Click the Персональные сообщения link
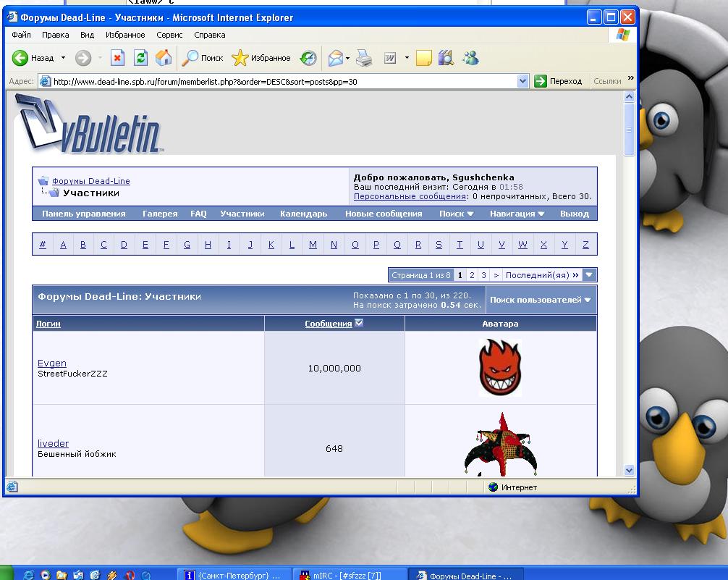728x580 pixels. coord(410,196)
